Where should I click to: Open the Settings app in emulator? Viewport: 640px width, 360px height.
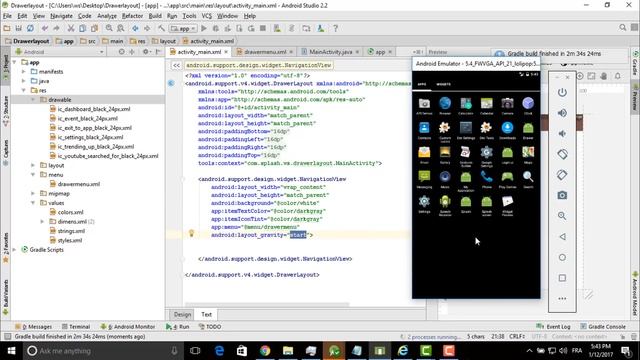point(424,204)
